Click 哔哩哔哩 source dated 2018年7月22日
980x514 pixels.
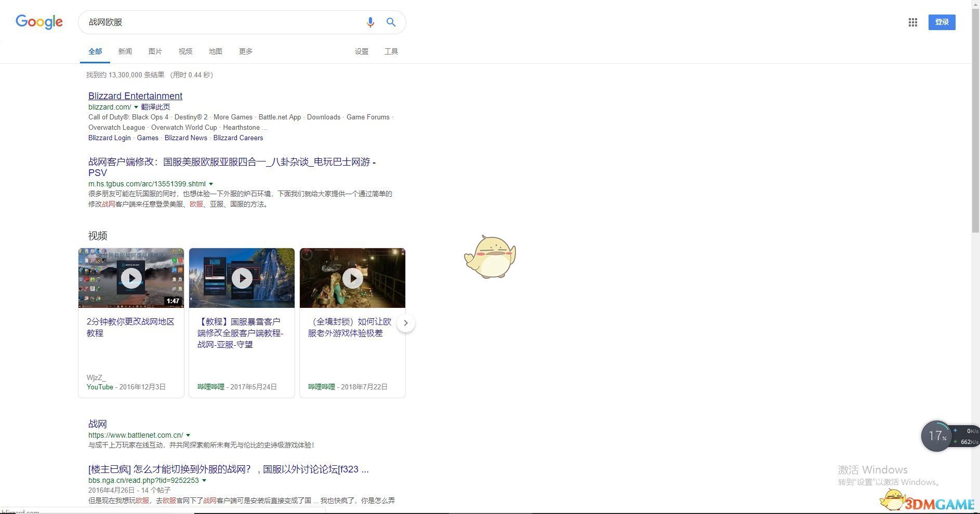coord(322,387)
